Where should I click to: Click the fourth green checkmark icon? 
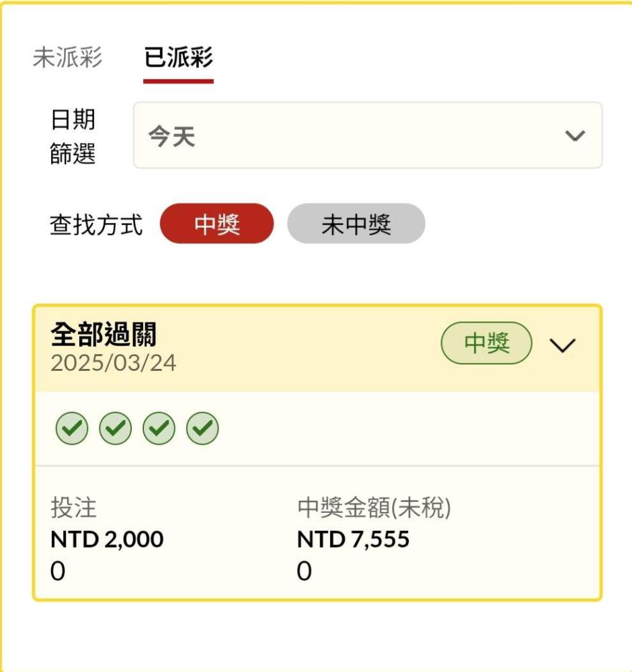pos(202,428)
